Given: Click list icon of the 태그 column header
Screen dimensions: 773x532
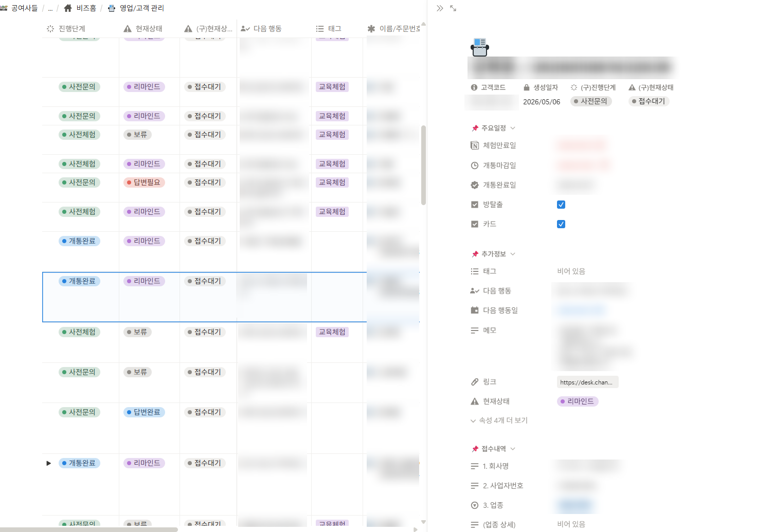Looking at the screenshot, I should click(320, 29).
